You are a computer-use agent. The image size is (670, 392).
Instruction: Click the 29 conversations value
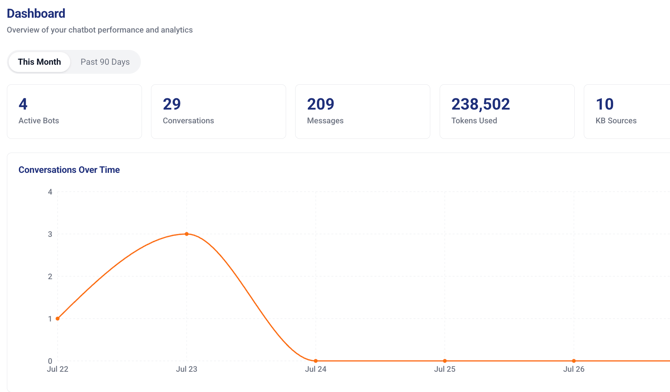[172, 104]
